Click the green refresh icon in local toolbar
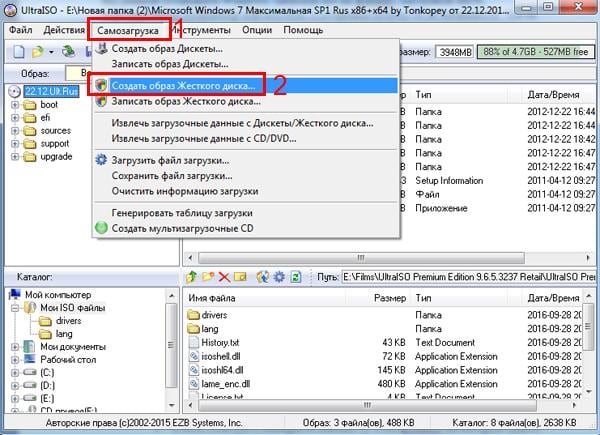The height and width of the screenshot is (435, 600). point(295,276)
